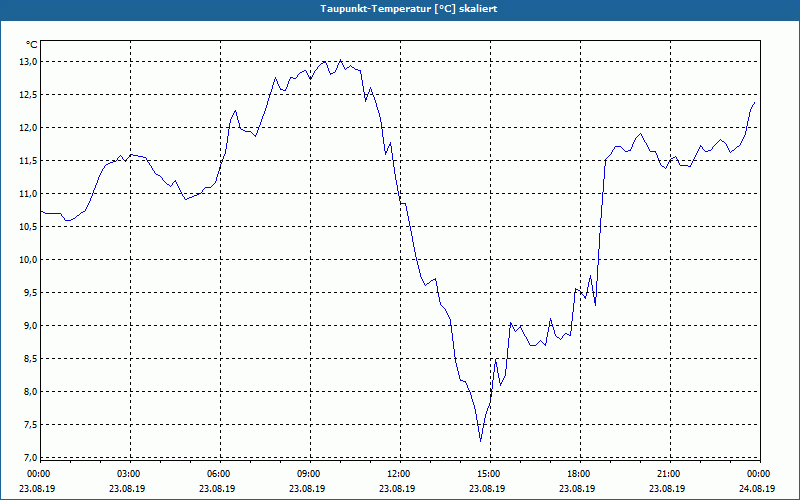Viewport: 800px width, 500px height.
Task: Click the 11,0 y-axis label
Action: pos(28,194)
